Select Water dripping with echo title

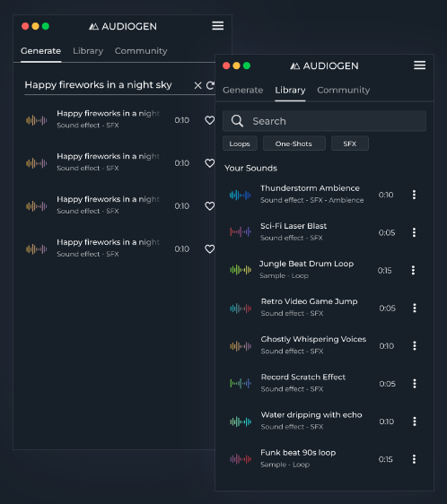(x=311, y=415)
